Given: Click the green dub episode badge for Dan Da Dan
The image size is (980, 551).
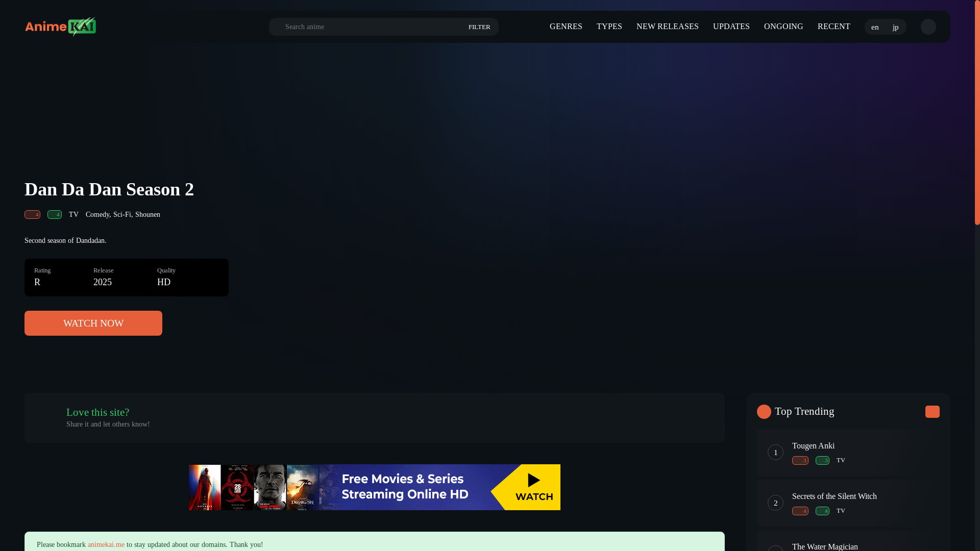Looking at the screenshot, I should pyautogui.click(x=55, y=214).
